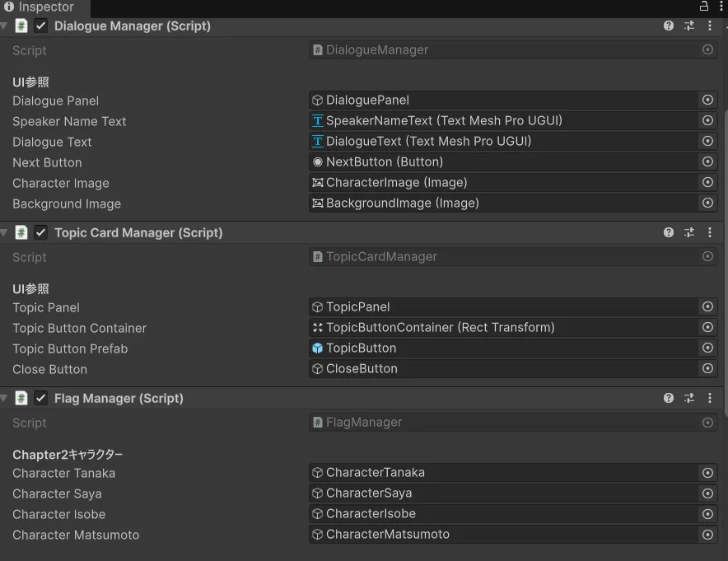The image size is (728, 561).
Task: Click the 'Topic Button Prefab' property label
Action: 70,348
